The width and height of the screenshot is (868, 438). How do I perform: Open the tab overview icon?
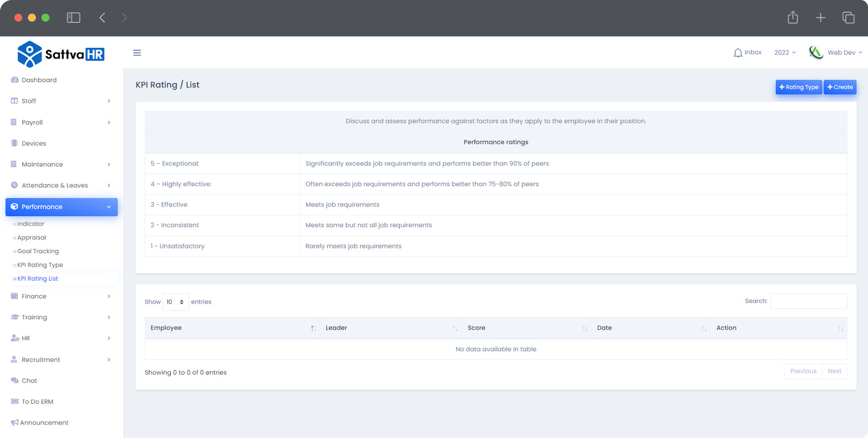point(848,18)
